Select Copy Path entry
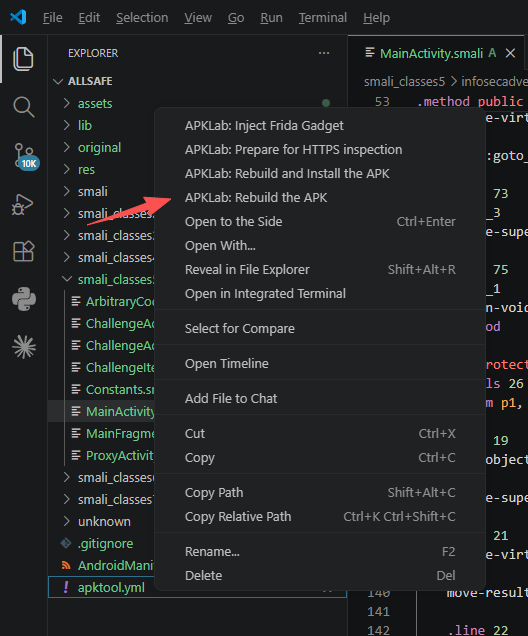 (320, 492)
